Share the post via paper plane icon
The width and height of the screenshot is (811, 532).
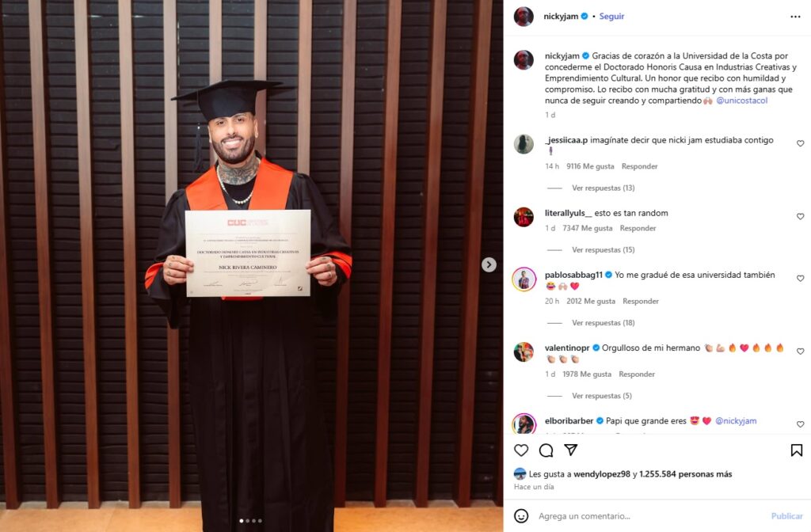(570, 450)
